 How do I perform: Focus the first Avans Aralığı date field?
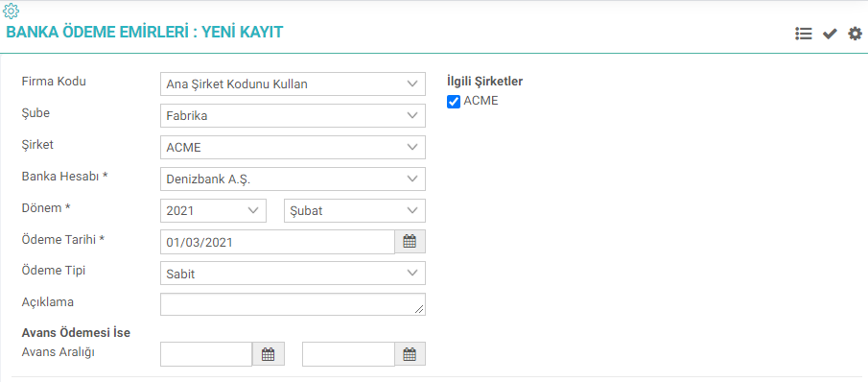206,354
